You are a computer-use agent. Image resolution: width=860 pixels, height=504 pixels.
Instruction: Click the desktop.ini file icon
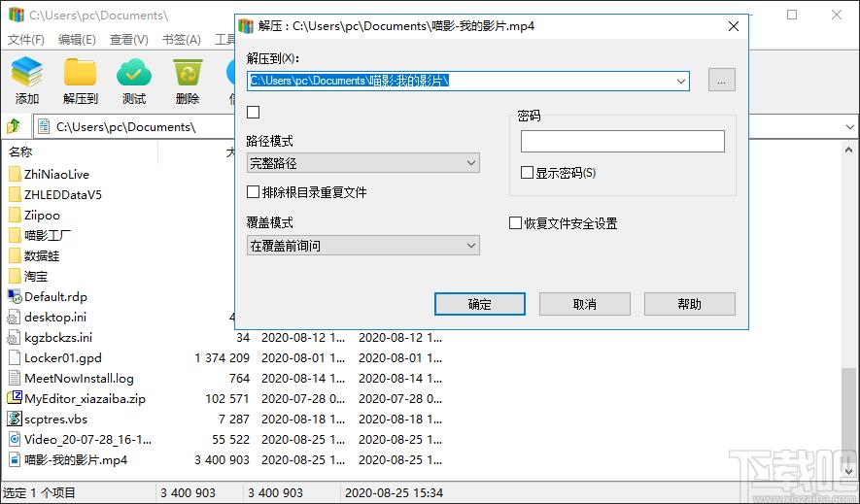pyautogui.click(x=14, y=318)
